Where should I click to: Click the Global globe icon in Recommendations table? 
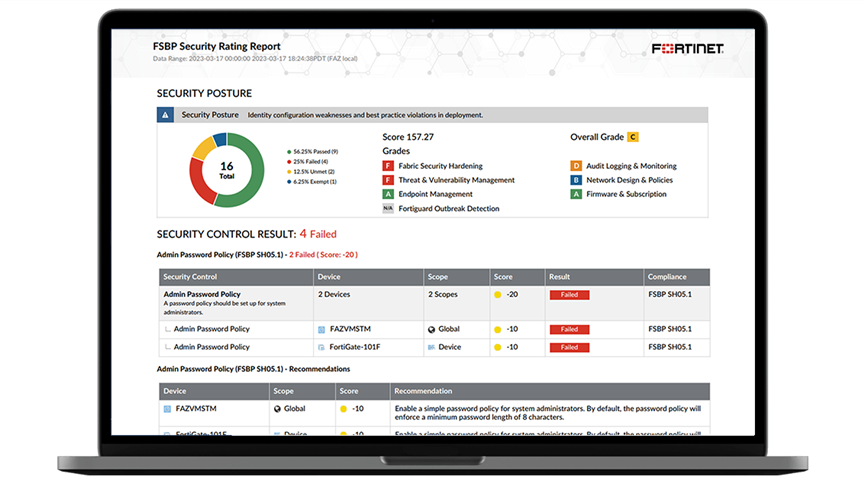pyautogui.click(x=277, y=409)
